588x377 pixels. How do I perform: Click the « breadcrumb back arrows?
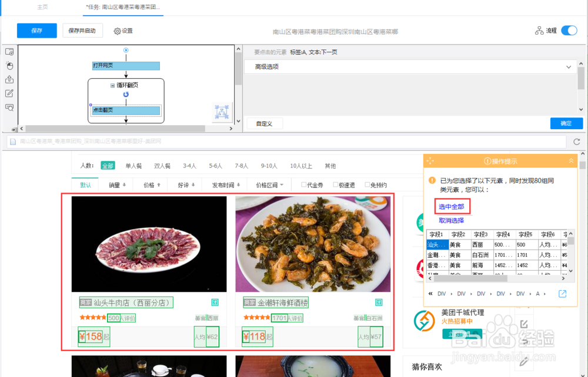(430, 294)
